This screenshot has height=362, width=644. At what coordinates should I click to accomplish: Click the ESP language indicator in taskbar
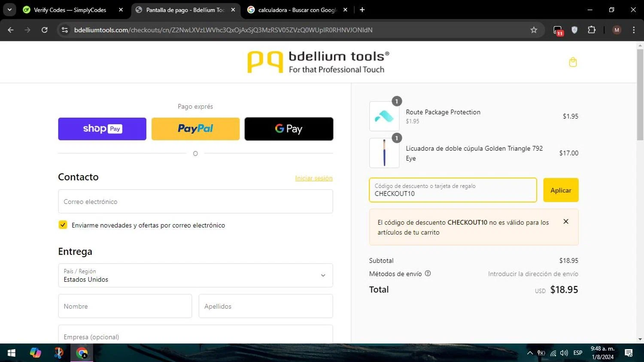(578, 353)
